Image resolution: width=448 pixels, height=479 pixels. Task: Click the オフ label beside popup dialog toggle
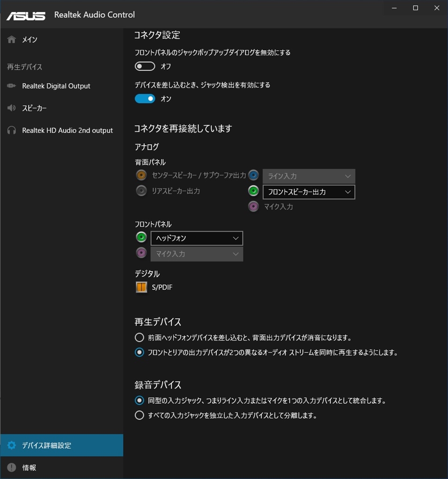pos(166,66)
